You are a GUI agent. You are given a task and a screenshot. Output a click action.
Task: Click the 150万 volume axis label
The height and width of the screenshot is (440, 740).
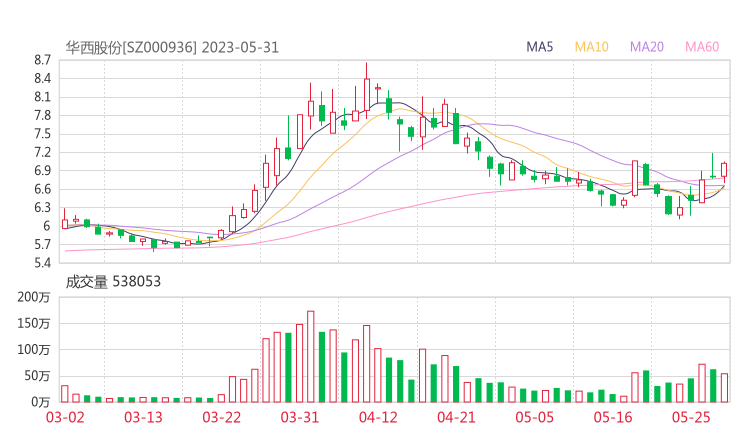pos(34,323)
